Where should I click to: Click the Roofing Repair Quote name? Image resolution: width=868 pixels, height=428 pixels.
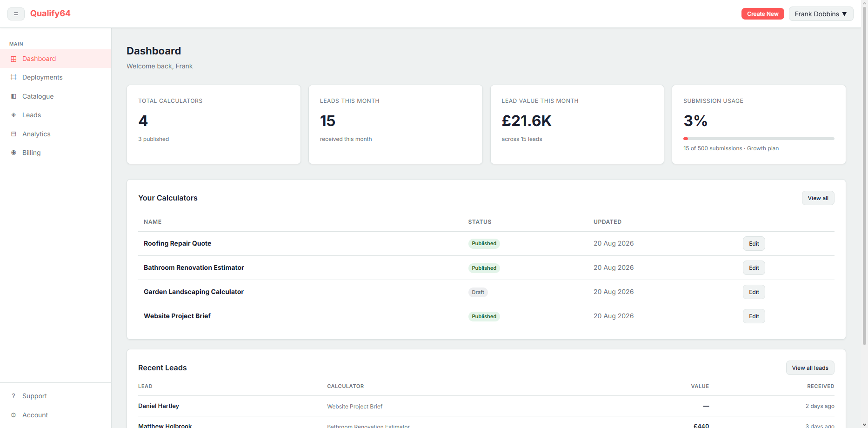coord(177,243)
